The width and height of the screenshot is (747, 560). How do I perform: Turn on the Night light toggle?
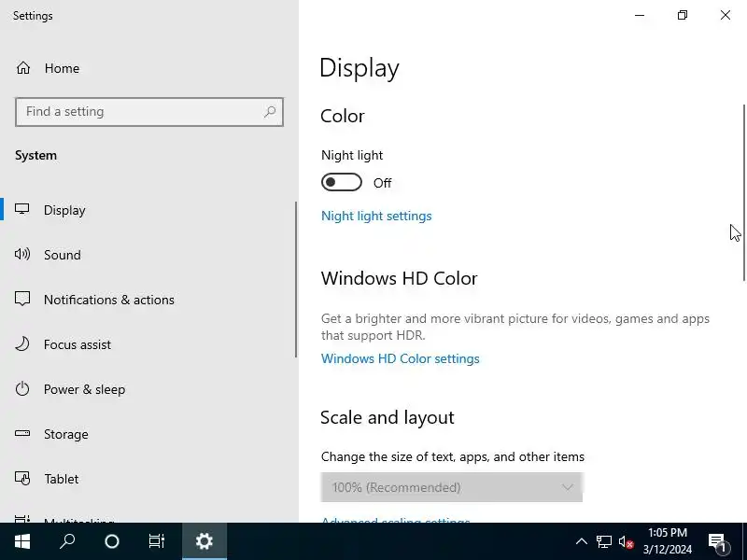[x=342, y=182]
